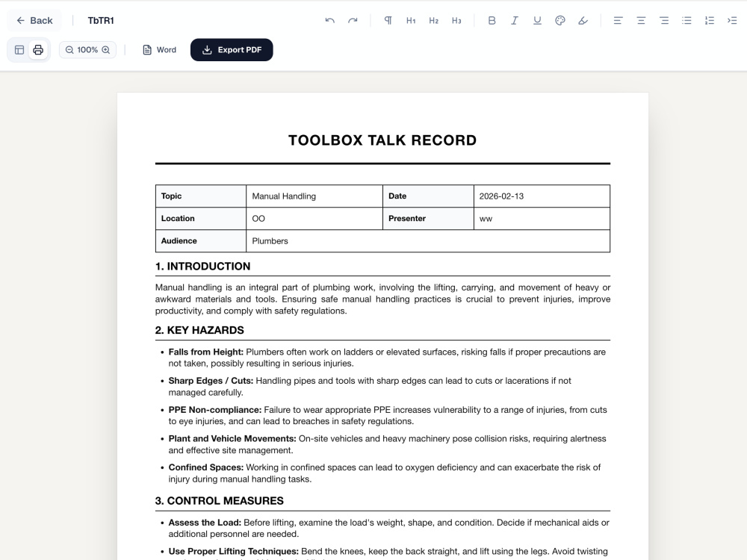The height and width of the screenshot is (560, 747).
Task: Click the Assess the Load bullet
Action: click(388, 528)
